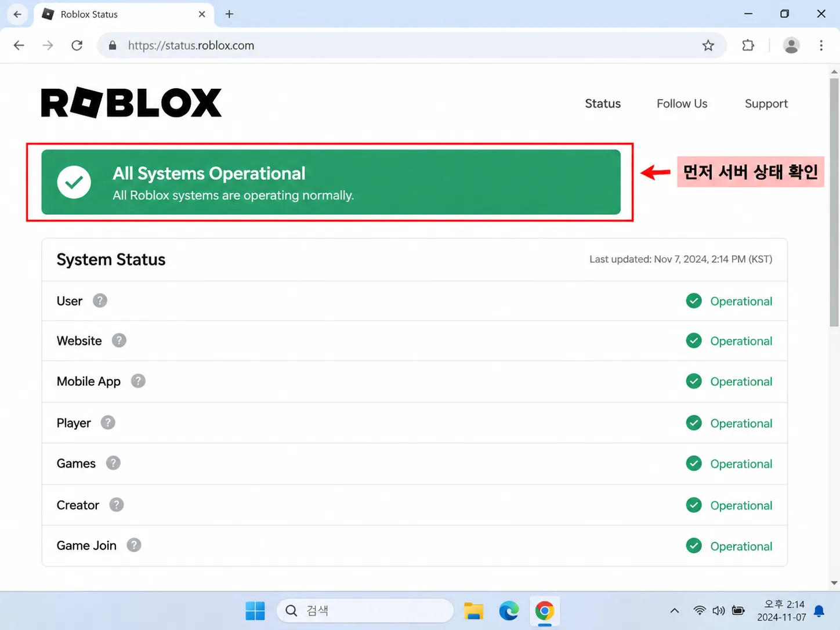This screenshot has width=840, height=630.
Task: Open a new browser tab
Action: 229,14
